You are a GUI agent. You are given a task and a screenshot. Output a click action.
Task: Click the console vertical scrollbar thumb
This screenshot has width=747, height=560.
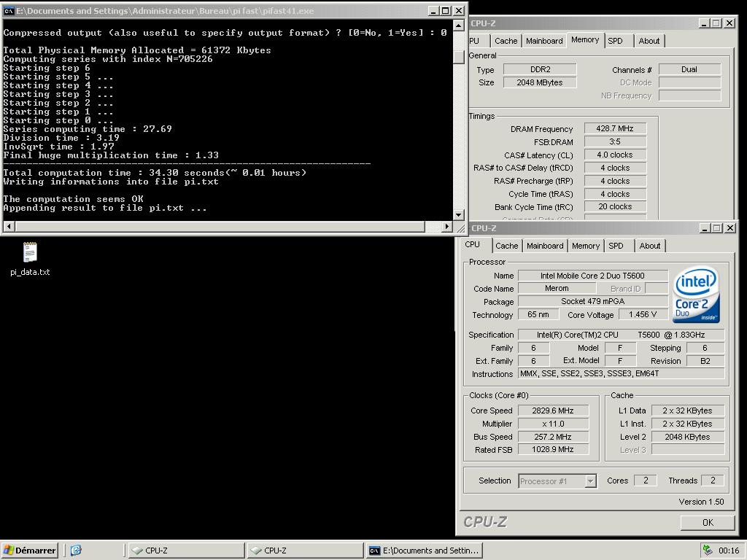[x=458, y=57]
